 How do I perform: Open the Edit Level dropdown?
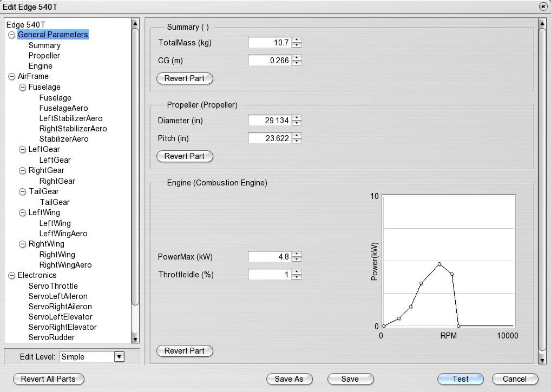click(119, 356)
